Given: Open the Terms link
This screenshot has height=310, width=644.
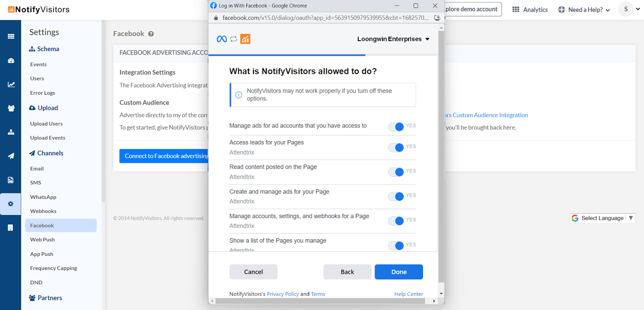Looking at the screenshot, I should click(x=318, y=294).
